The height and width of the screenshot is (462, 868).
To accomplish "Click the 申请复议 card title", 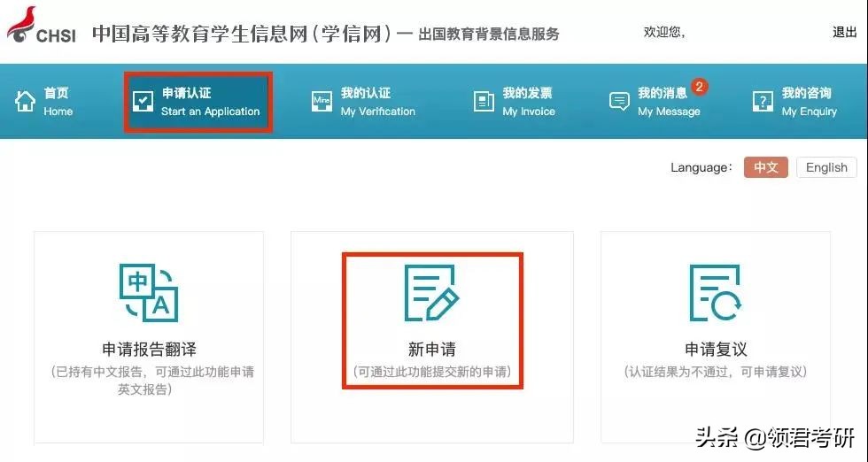I will [716, 350].
